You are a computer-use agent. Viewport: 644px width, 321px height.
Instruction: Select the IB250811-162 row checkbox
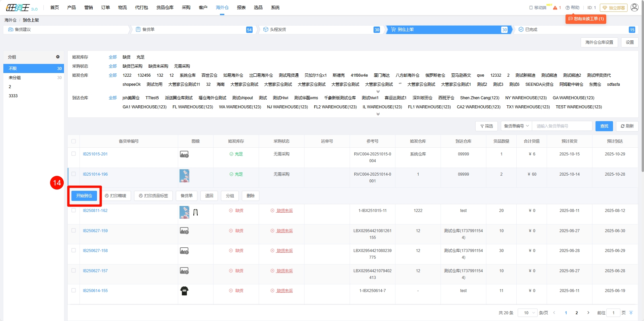(x=74, y=210)
